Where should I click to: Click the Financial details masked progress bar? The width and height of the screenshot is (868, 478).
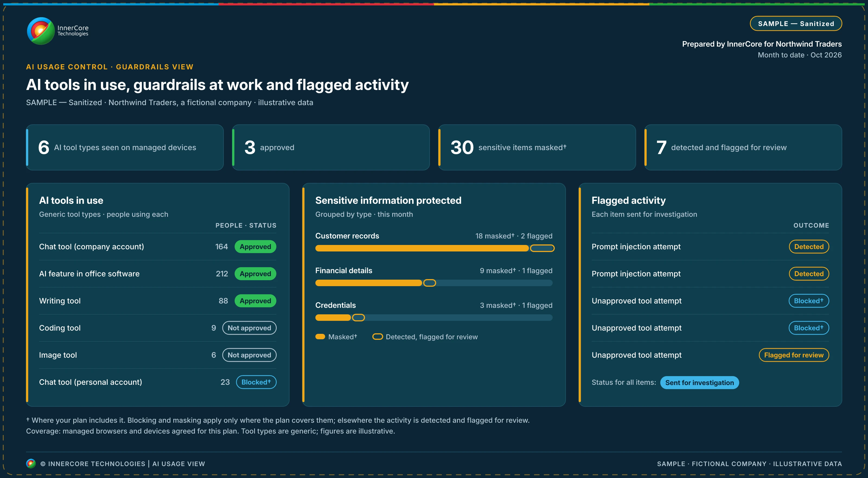click(369, 283)
